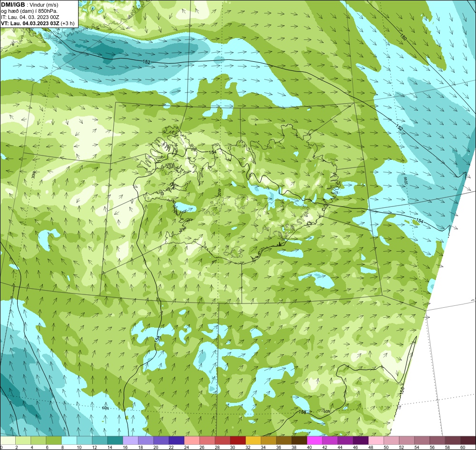
Task: Click the light pink 48–50 m/s legend swatch
Action: pos(376,440)
